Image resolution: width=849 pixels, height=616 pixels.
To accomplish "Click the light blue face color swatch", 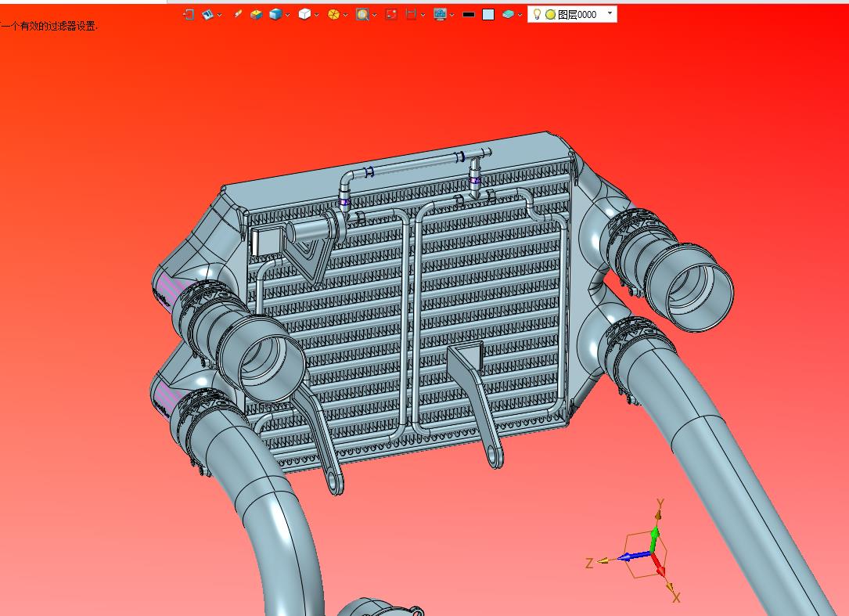I will 488,15.
